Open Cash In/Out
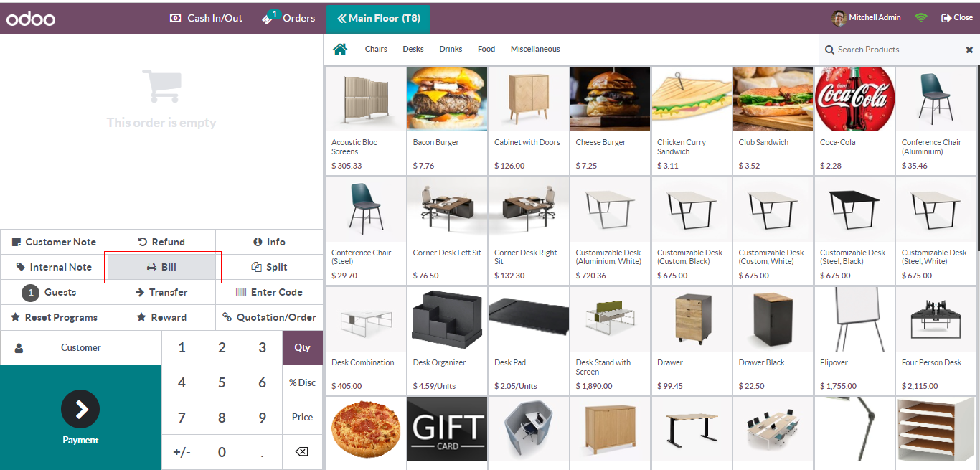This screenshot has width=980, height=470. tap(206, 17)
